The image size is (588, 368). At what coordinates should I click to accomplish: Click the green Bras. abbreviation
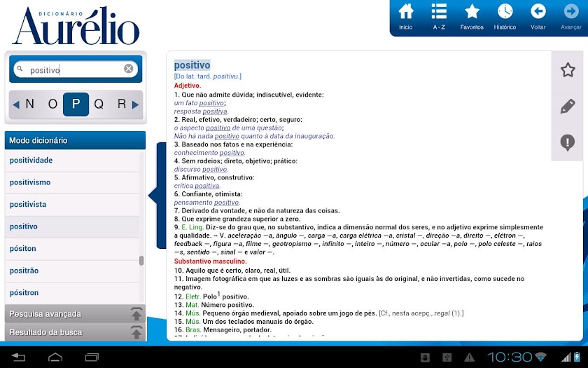tap(193, 329)
